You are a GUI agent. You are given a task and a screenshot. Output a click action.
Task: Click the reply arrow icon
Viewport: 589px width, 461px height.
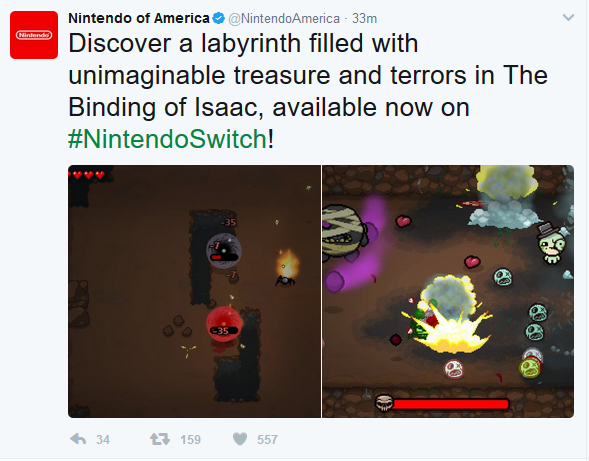(x=78, y=439)
